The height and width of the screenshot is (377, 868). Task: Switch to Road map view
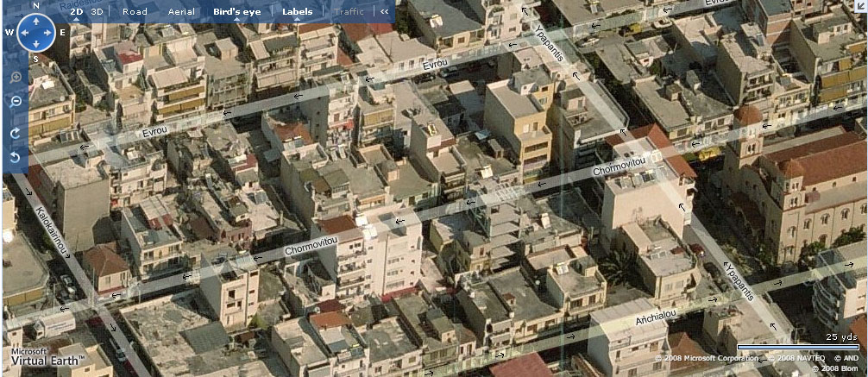coord(135,12)
